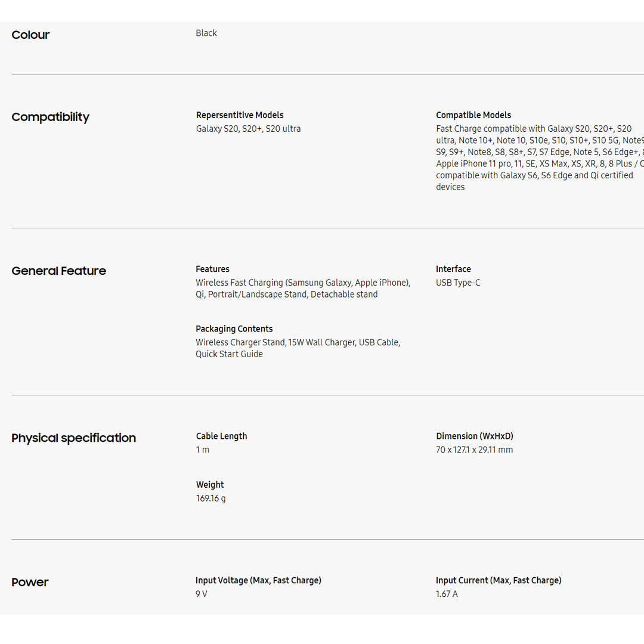Click the Compatibility section heading
Viewport: 644px width, 644px height.
click(x=50, y=117)
